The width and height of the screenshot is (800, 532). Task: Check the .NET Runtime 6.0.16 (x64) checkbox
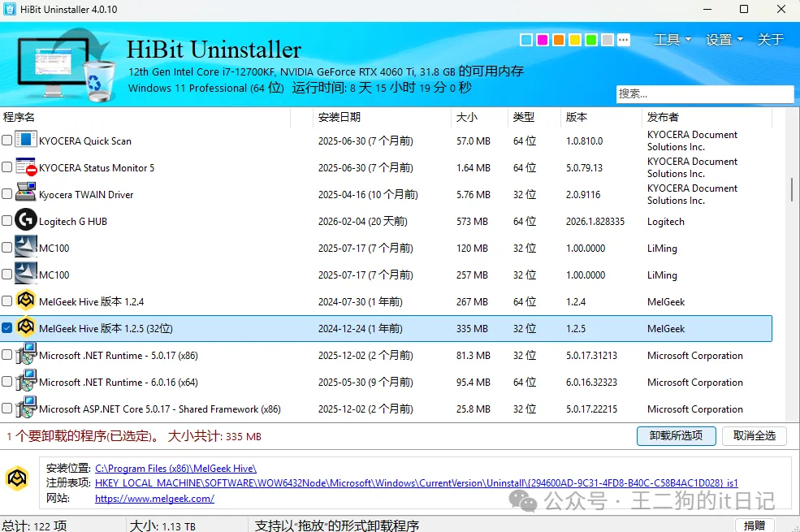click(x=6, y=382)
